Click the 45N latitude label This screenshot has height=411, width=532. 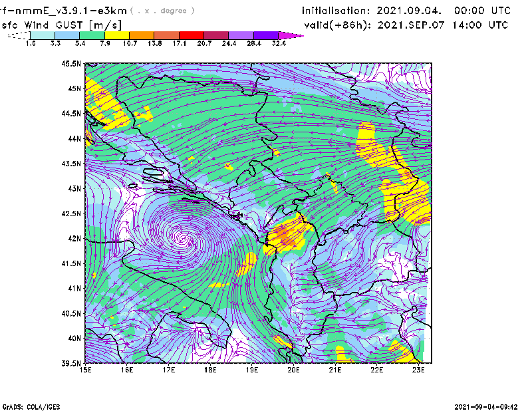coord(75,88)
